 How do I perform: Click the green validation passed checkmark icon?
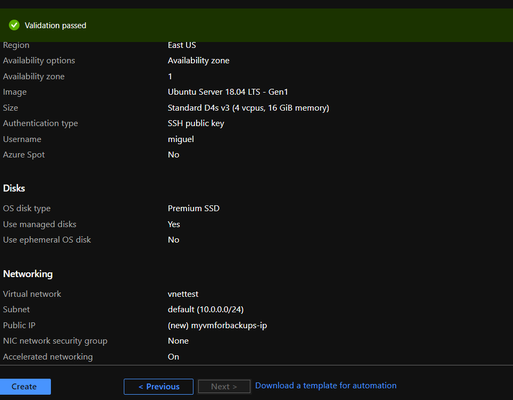pyautogui.click(x=14, y=25)
